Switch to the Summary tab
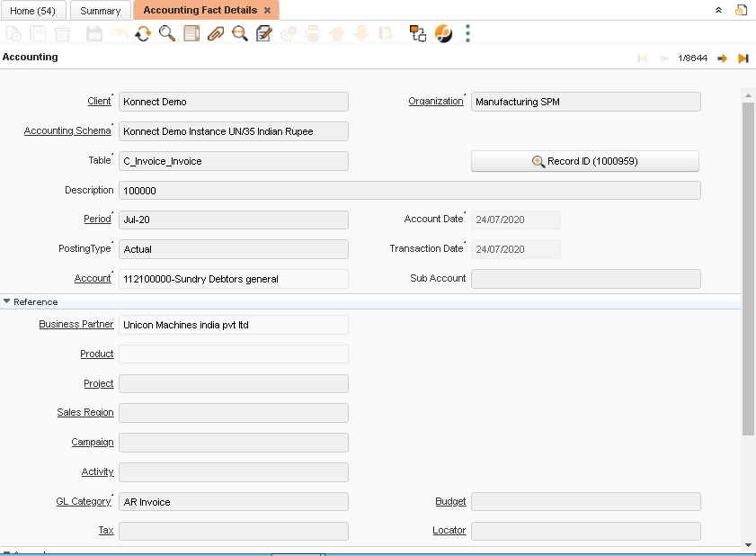The width and height of the screenshot is (756, 556). tap(101, 11)
